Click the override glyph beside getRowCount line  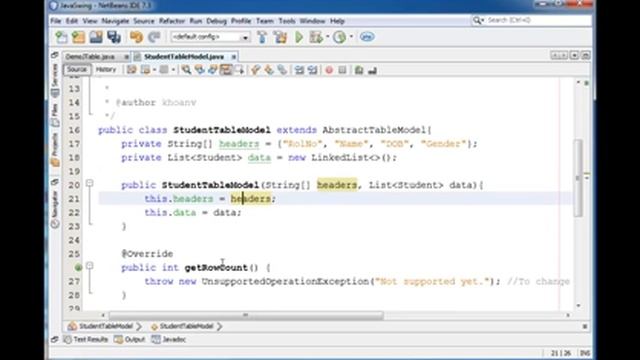click(78, 267)
